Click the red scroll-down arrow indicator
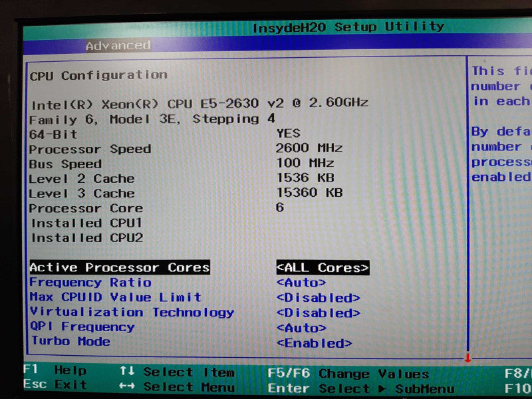The height and width of the screenshot is (399, 532). coord(468,358)
